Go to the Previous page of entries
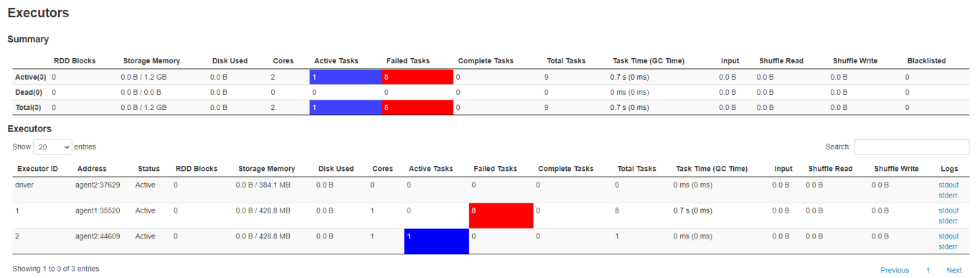The image size is (980, 278). click(x=895, y=270)
